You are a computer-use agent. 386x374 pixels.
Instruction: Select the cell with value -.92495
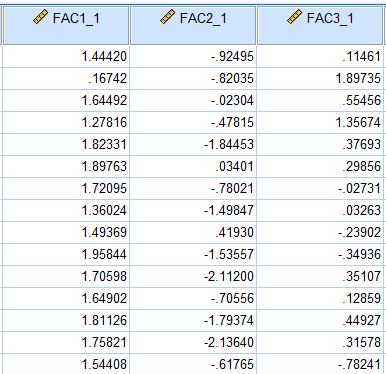coord(193,57)
